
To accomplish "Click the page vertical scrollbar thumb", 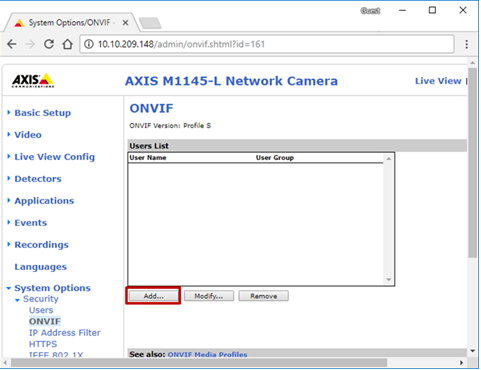I will 472,163.
